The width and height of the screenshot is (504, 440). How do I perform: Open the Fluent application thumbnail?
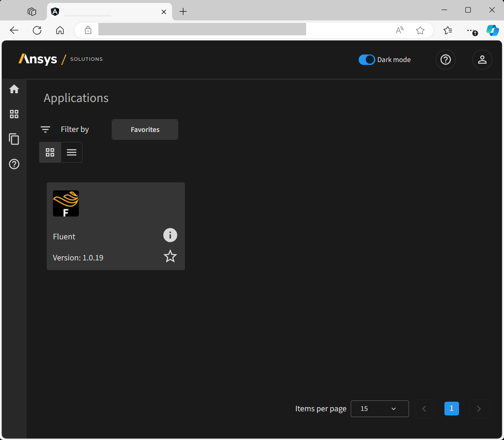pos(65,203)
